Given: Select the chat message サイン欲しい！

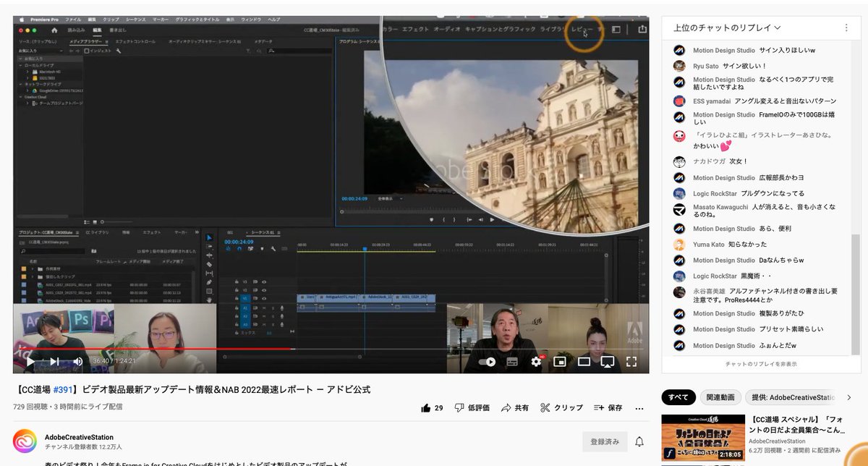Looking at the screenshot, I should [744, 66].
